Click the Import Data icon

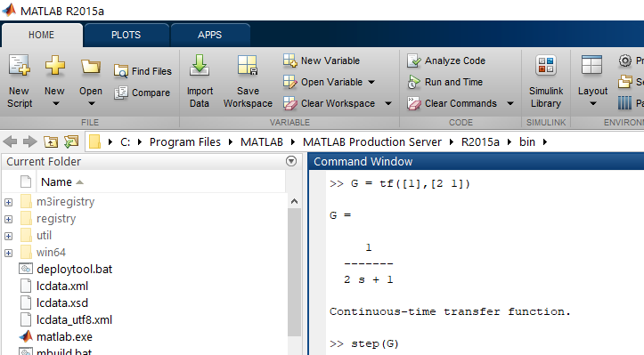(x=200, y=65)
